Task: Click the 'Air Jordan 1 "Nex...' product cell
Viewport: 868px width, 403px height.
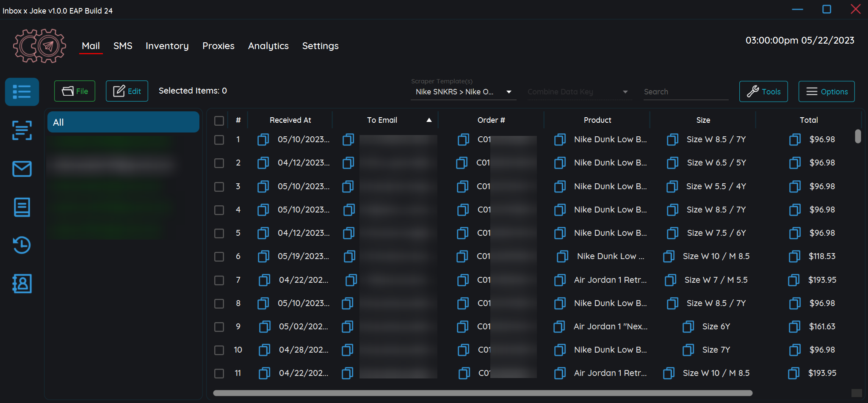Action: [611, 326]
